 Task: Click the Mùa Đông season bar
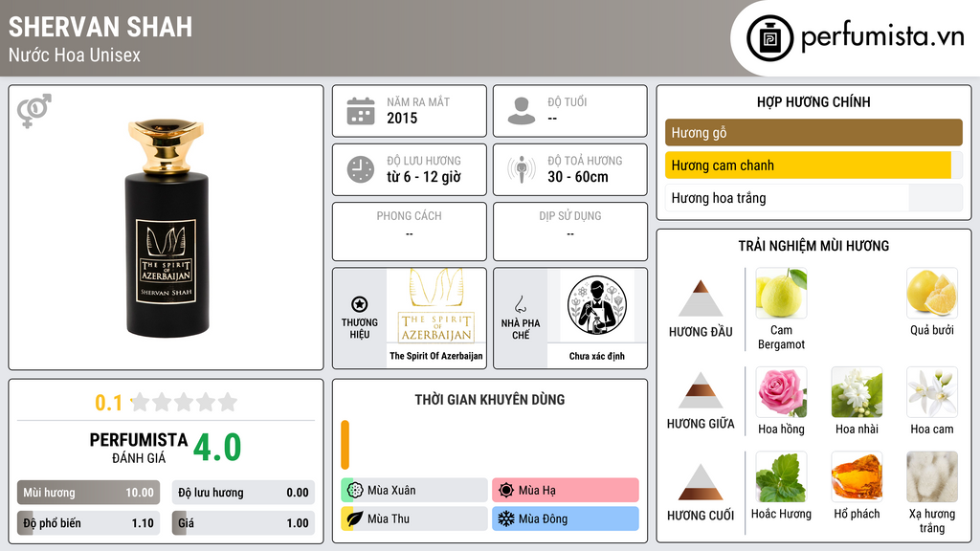[x=566, y=518]
